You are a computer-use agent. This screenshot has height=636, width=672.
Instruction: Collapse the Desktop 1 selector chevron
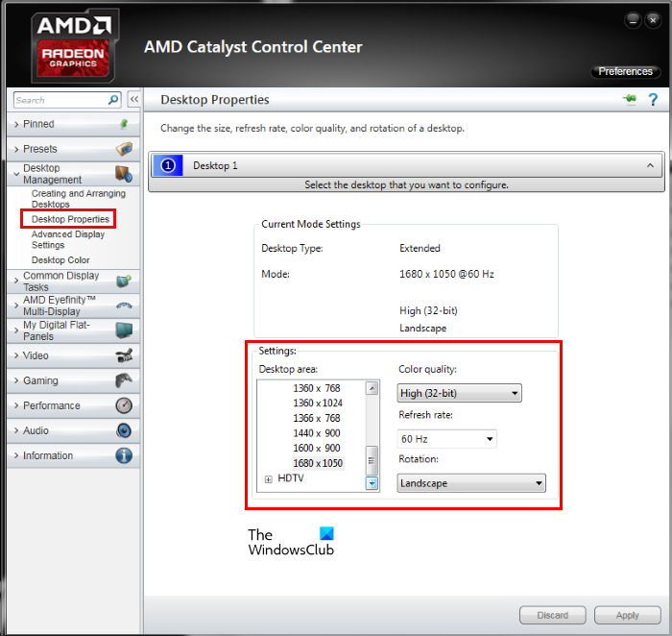tap(650, 165)
